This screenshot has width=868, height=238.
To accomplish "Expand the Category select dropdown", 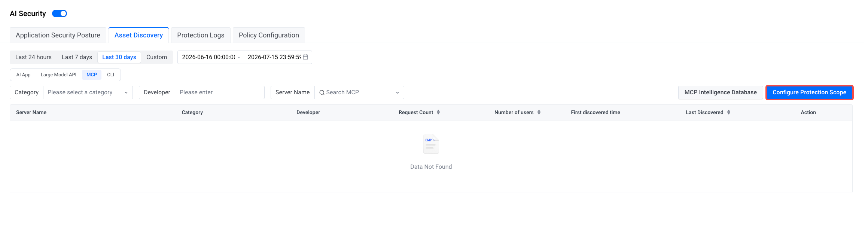I will (x=88, y=92).
